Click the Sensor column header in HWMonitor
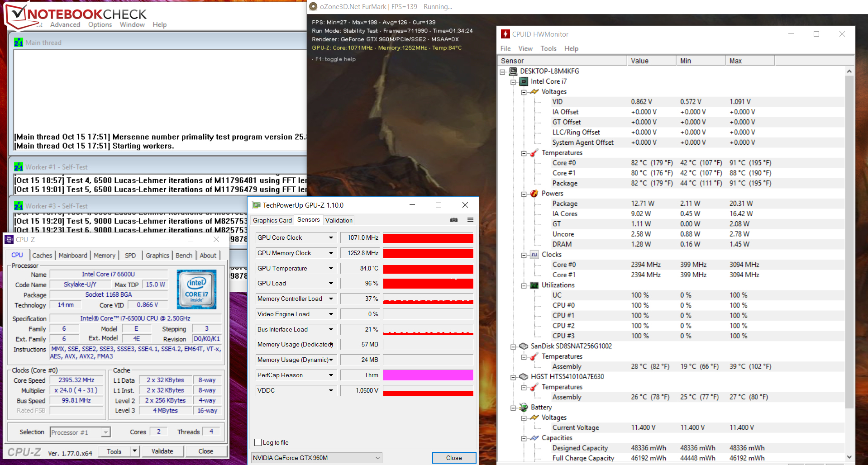The width and height of the screenshot is (868, 465). pyautogui.click(x=563, y=61)
